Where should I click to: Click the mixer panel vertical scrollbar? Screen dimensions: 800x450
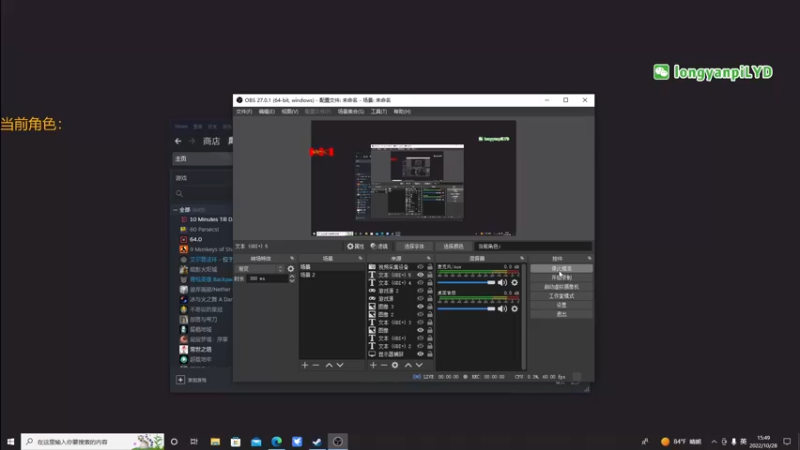523,316
